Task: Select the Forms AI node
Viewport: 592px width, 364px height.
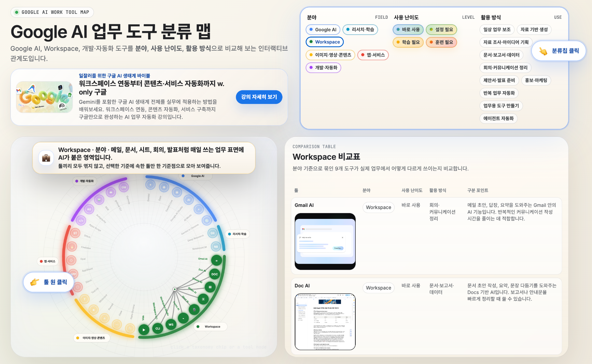Action: (183, 318)
